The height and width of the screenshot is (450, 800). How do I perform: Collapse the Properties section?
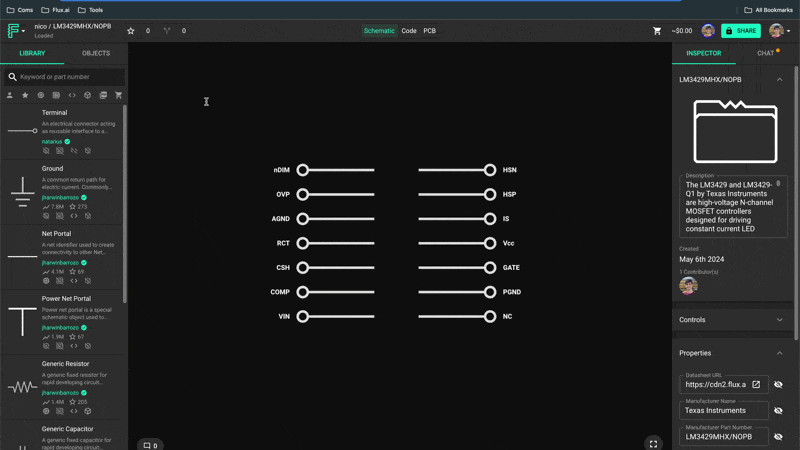[x=779, y=353]
